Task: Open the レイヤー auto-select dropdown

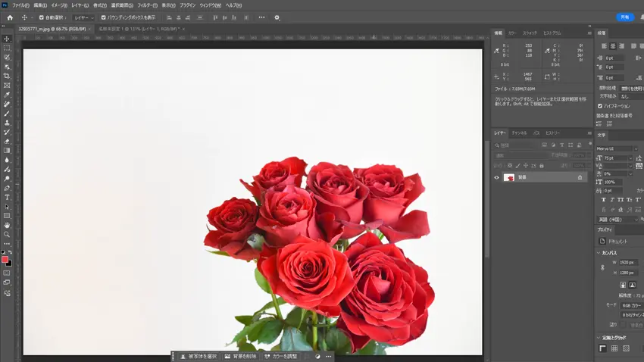Action: click(x=83, y=17)
